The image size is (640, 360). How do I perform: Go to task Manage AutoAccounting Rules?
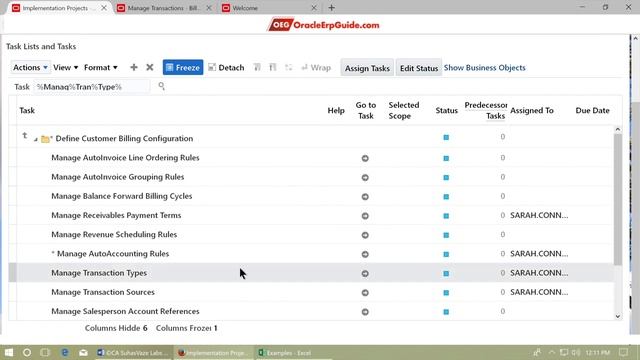[x=365, y=254]
